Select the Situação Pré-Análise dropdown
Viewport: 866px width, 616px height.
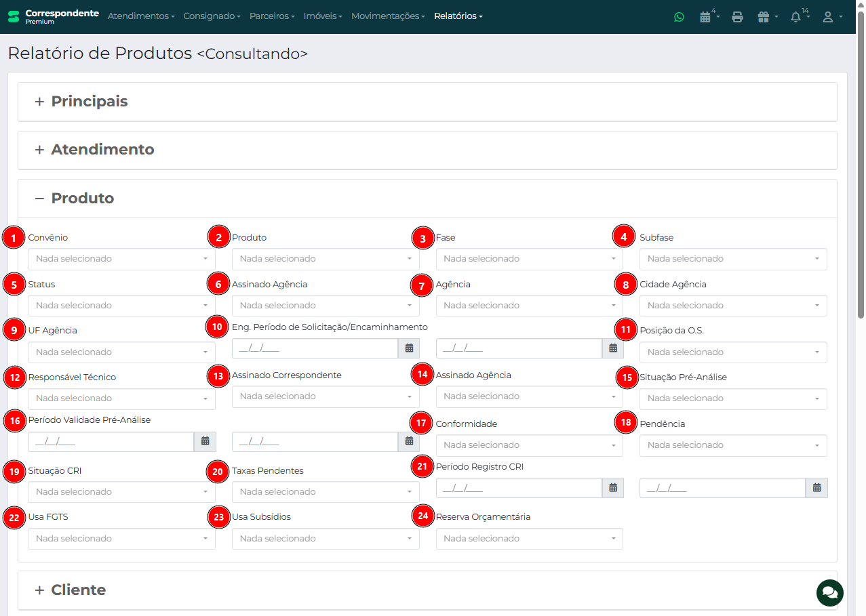(x=732, y=398)
